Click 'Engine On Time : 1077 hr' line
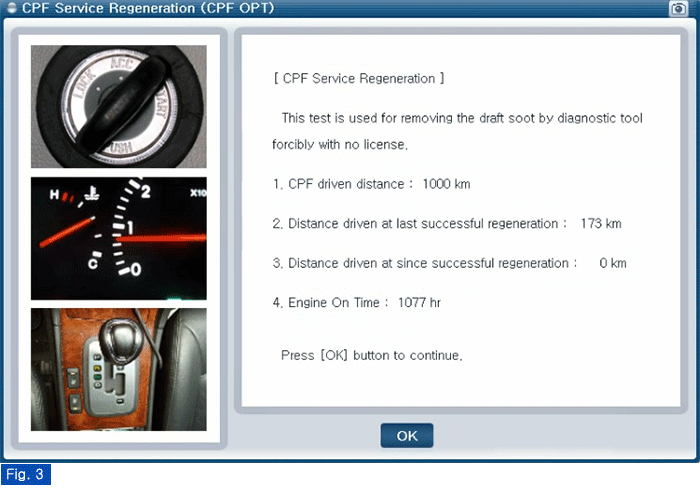This screenshot has height=488, width=700. pos(357,303)
